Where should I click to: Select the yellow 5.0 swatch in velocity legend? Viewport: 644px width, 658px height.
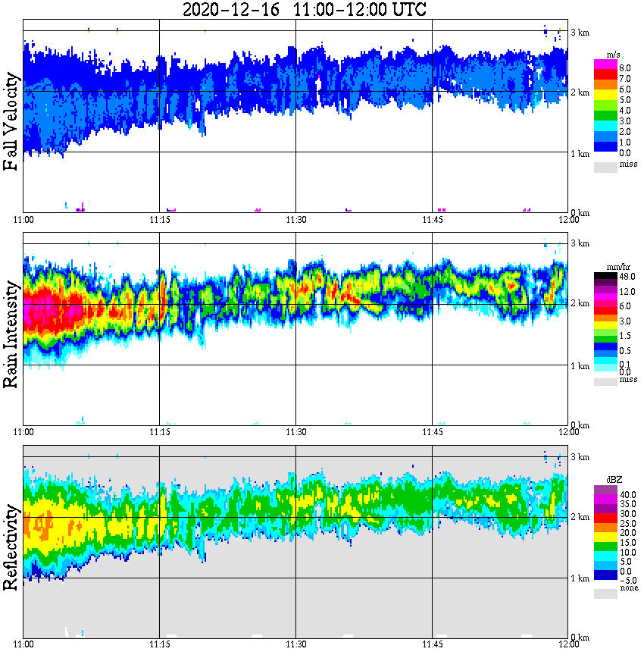coord(606,96)
